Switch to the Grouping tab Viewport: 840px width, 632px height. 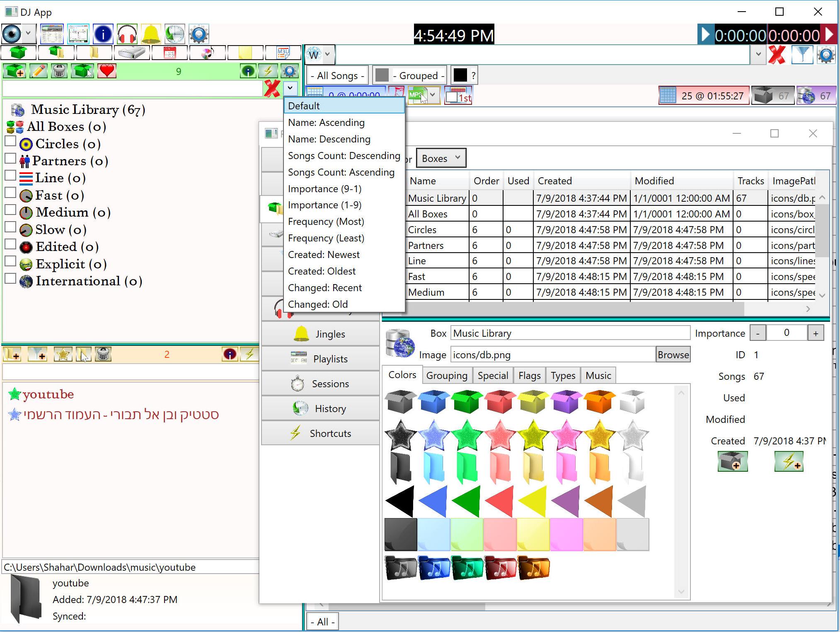tap(446, 376)
